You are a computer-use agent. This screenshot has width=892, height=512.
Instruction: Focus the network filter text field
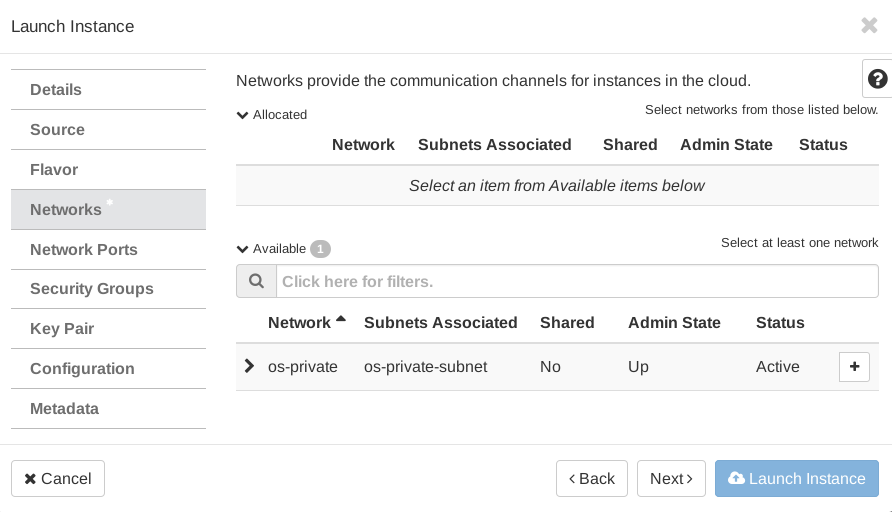coord(576,281)
